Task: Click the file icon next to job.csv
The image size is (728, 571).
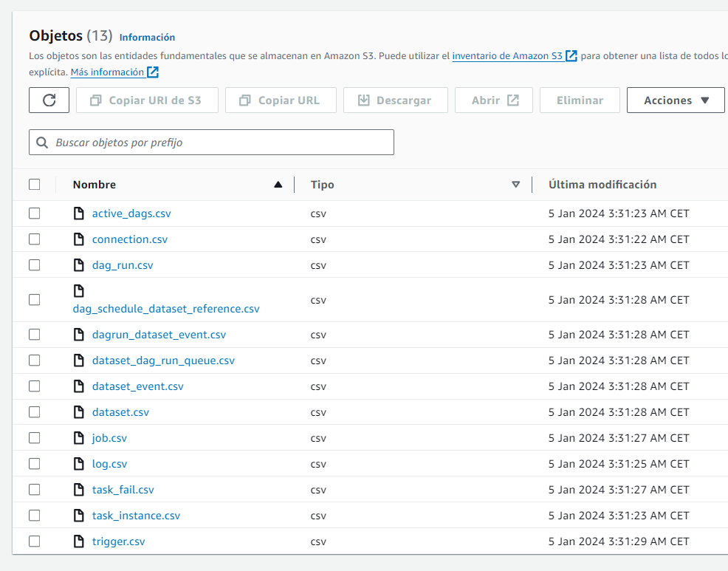Action: 79,438
